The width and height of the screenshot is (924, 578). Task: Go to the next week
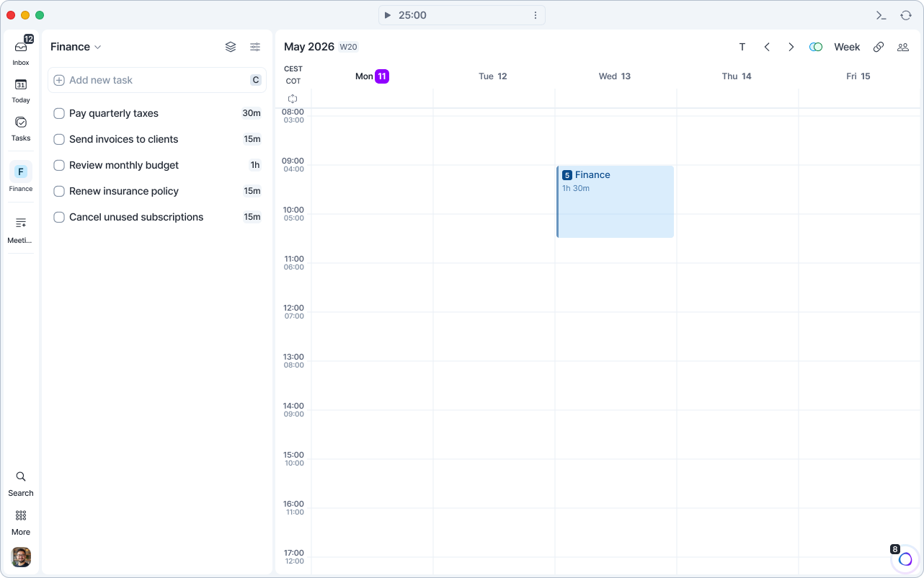(791, 47)
